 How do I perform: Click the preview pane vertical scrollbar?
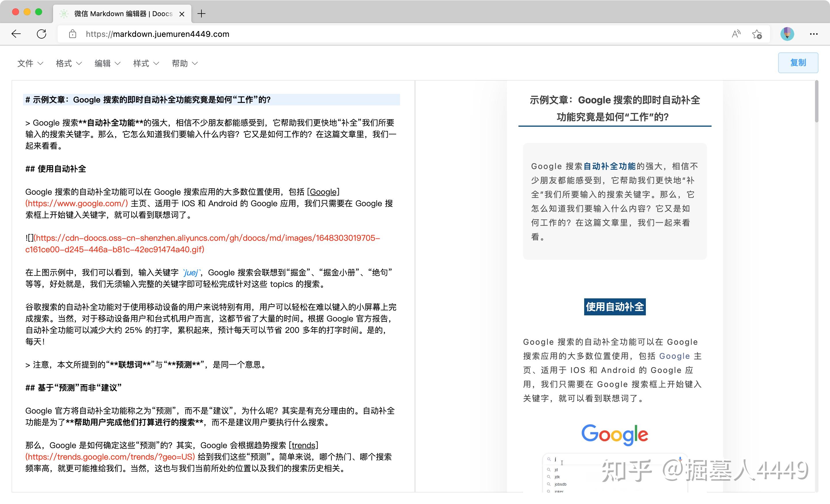(816, 101)
